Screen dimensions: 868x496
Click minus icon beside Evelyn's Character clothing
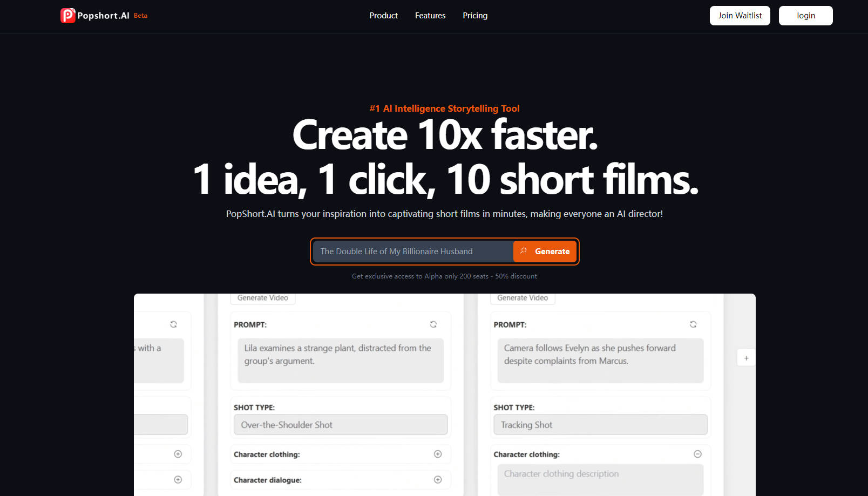(697, 454)
